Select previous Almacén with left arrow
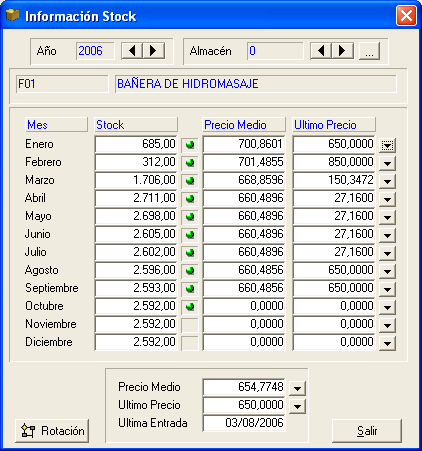Viewport: 422px width, 451px height. coord(321,51)
